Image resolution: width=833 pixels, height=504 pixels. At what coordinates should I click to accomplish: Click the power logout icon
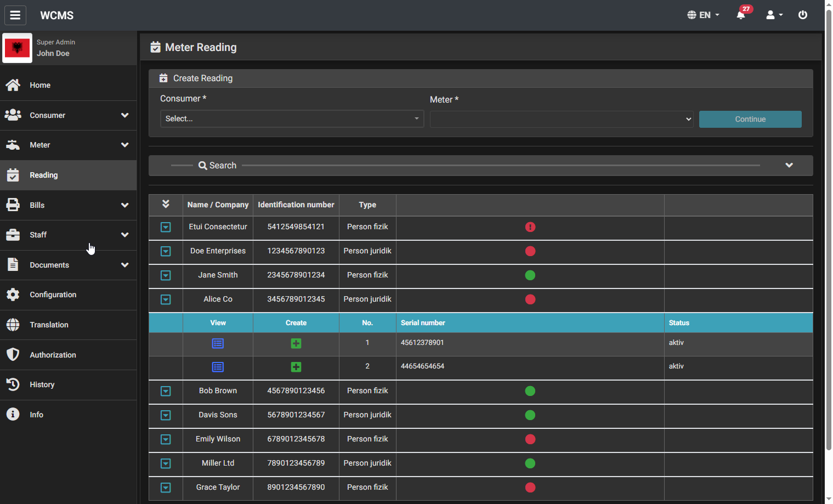coord(803,15)
